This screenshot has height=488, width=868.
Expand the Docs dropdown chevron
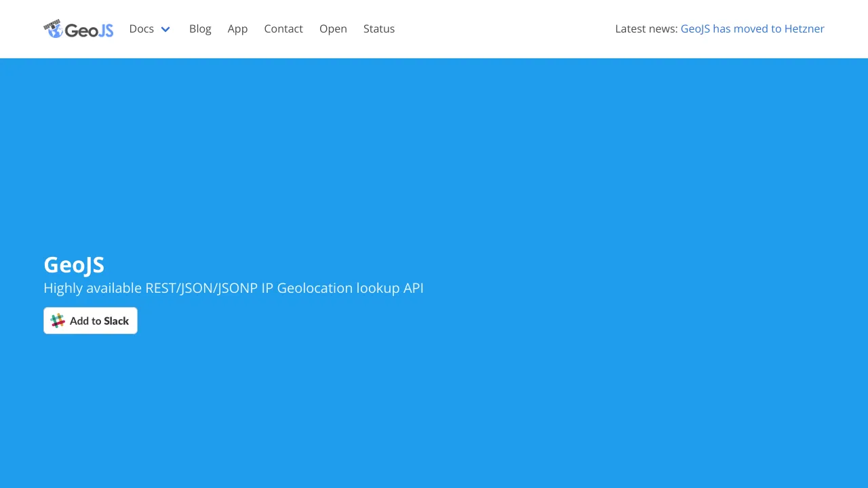165,29
